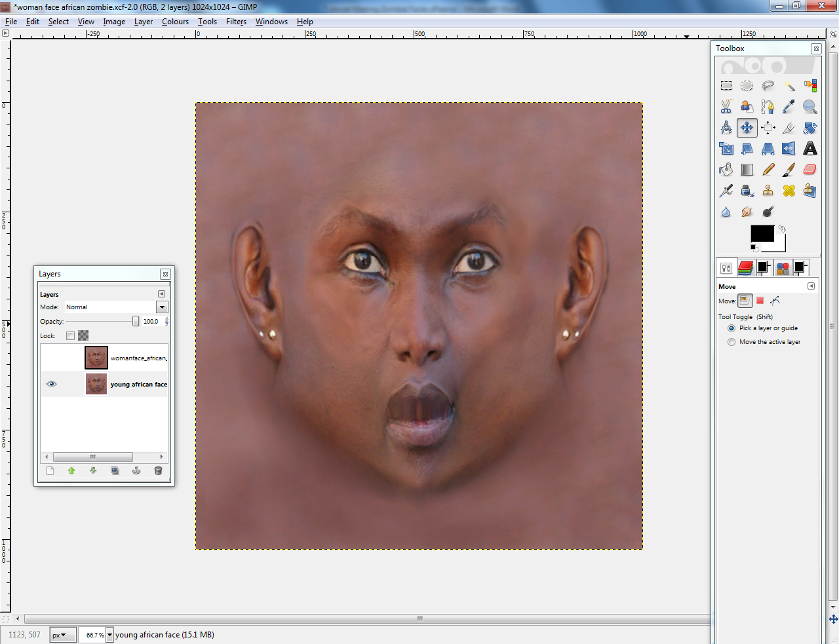
Task: Select the Paths tool
Action: click(768, 107)
